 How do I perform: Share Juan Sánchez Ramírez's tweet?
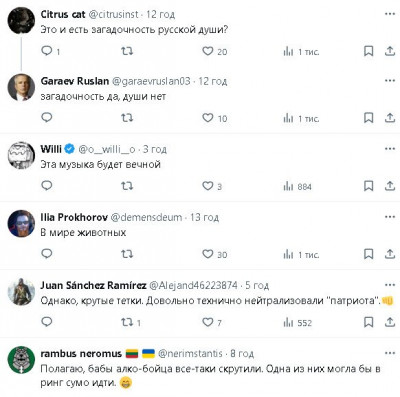coord(390,322)
